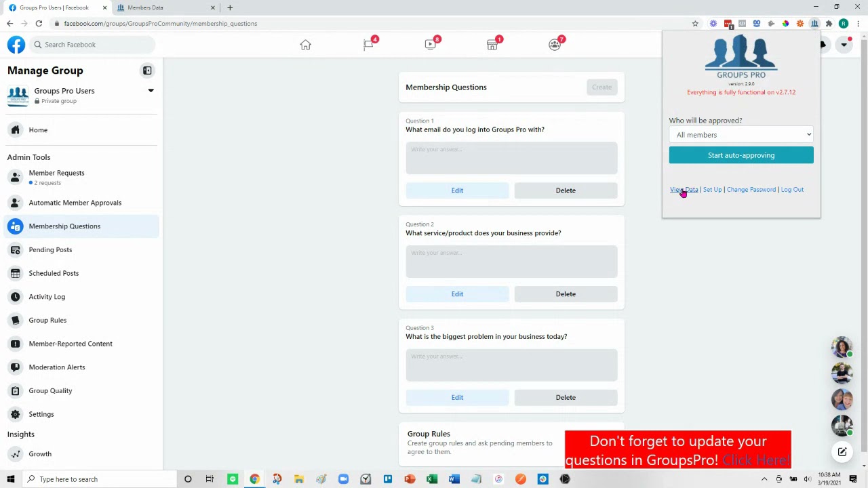Screen dimensions: 868x488
Task: Edit Question 1 about Groups Pro email
Action: coord(457,190)
